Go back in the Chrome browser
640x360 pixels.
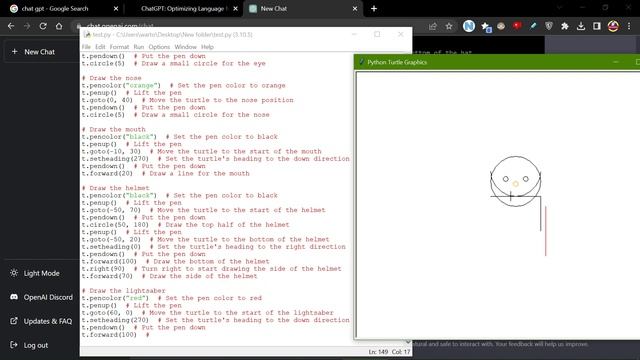(x=11, y=26)
